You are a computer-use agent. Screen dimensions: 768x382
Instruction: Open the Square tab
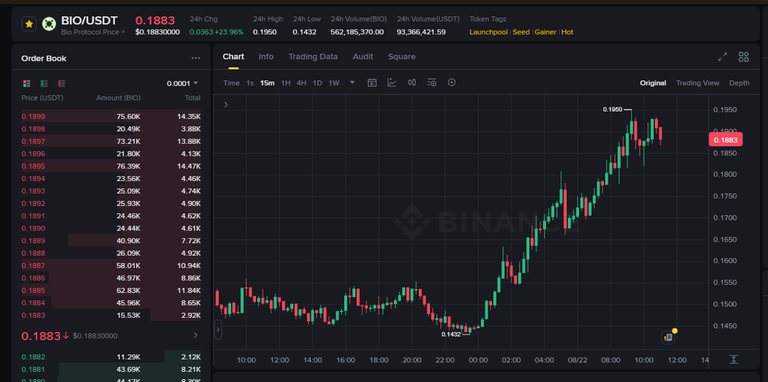(402, 57)
